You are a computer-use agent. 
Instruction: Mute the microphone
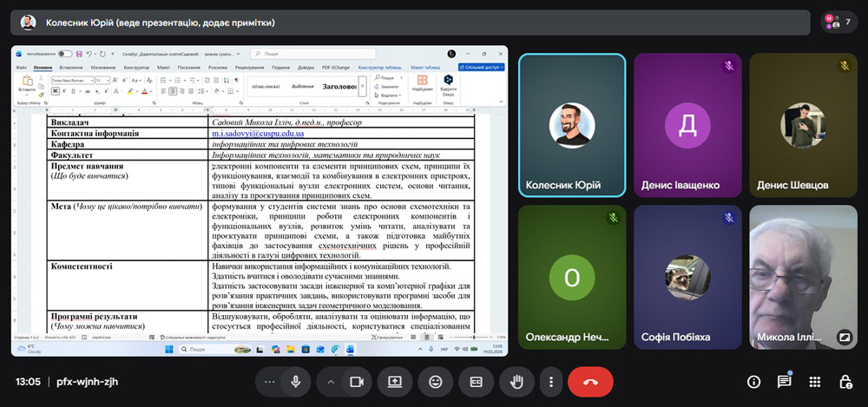(296, 381)
